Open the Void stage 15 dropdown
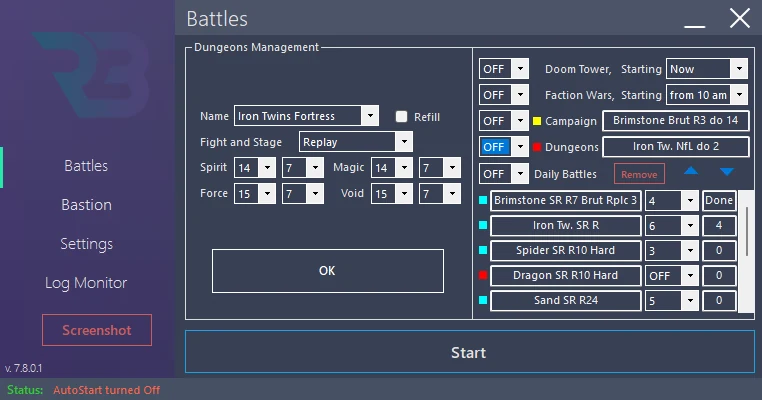Viewport: 762px width, 400px height. (404, 193)
